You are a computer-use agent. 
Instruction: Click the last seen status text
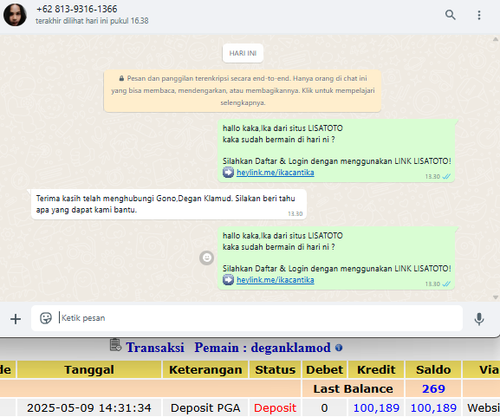(92, 21)
